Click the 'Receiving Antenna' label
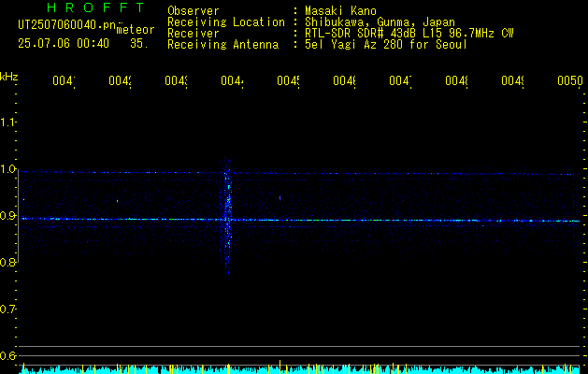588x374 pixels. pyautogui.click(x=222, y=45)
